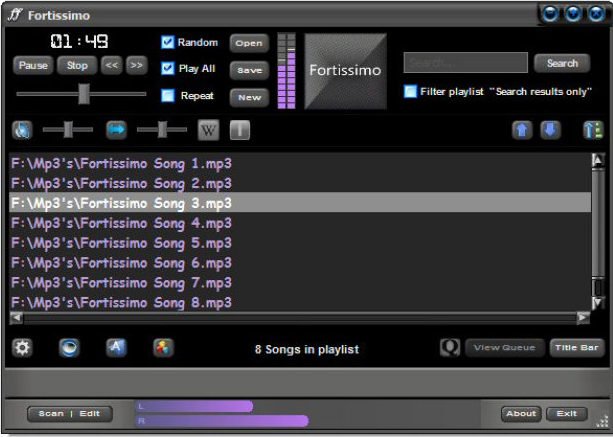The image size is (613, 437).
Task: Move selected song up with the up arrow
Action: [521, 130]
